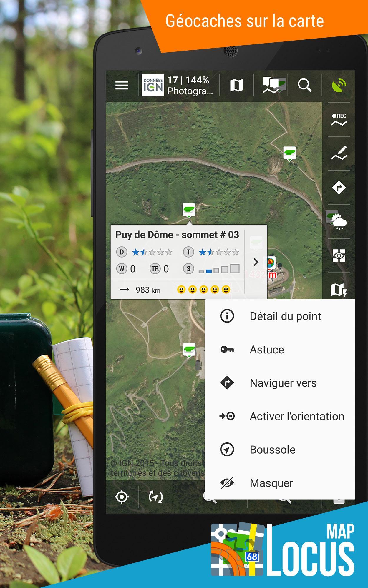The height and width of the screenshot is (588, 368).
Task: Toggle the GPS satellite status icon
Action: 339,86
